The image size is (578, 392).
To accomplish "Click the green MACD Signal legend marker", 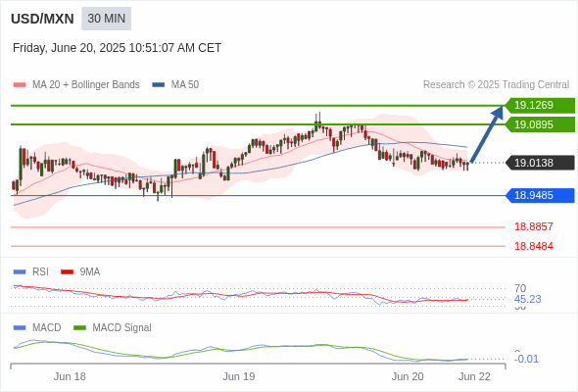I will [x=79, y=328].
